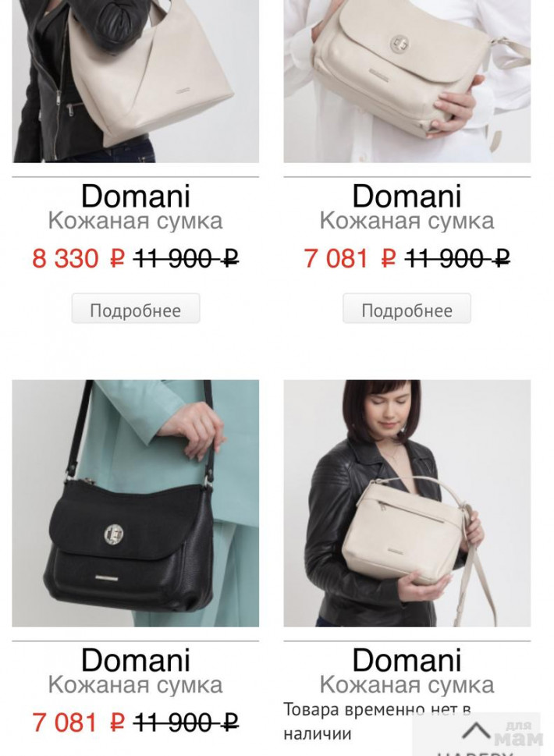The width and height of the screenshot is (554, 756).
Task: Click the red 8 330 ₽ sale price
Action: [79, 258]
